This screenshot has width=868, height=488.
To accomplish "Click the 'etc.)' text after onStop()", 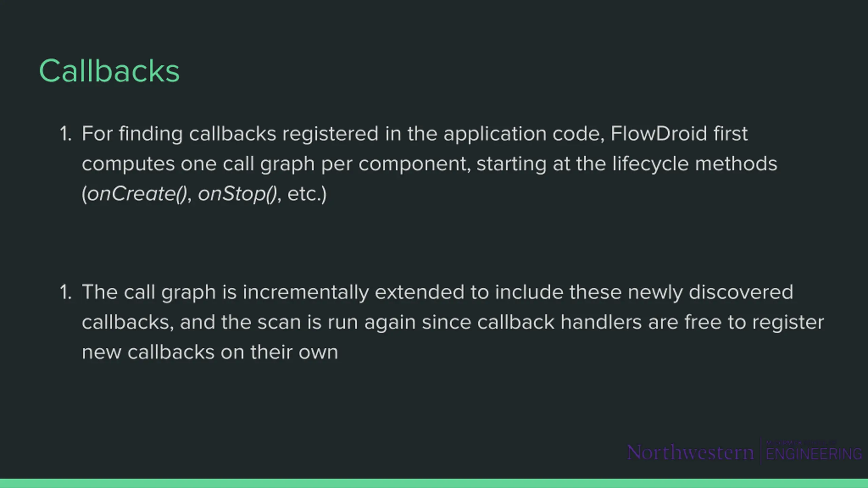I will (x=307, y=194).
